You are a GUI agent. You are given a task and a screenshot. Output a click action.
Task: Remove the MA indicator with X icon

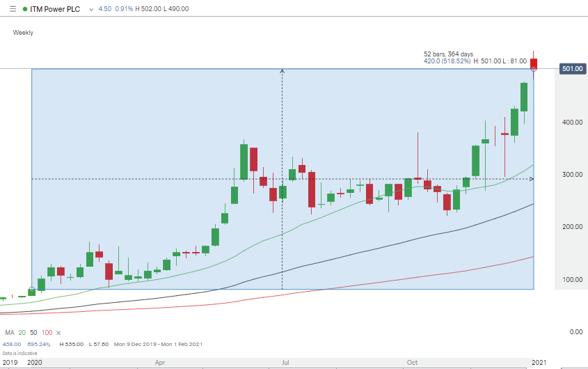[58, 333]
